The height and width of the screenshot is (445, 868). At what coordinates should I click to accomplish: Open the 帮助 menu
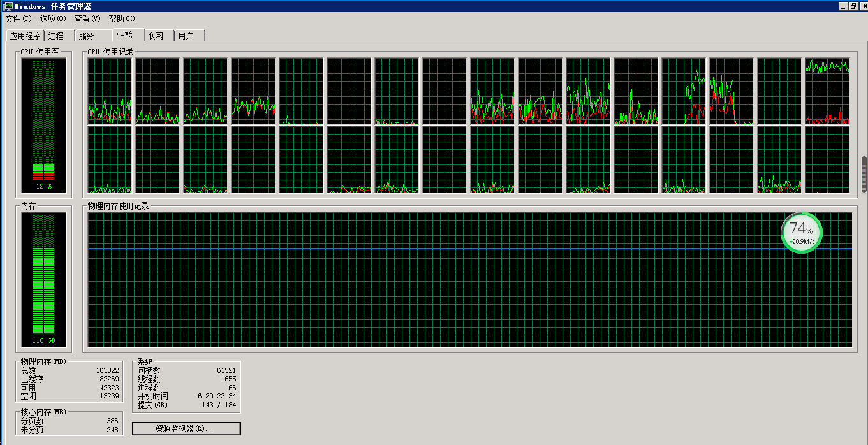(x=121, y=18)
